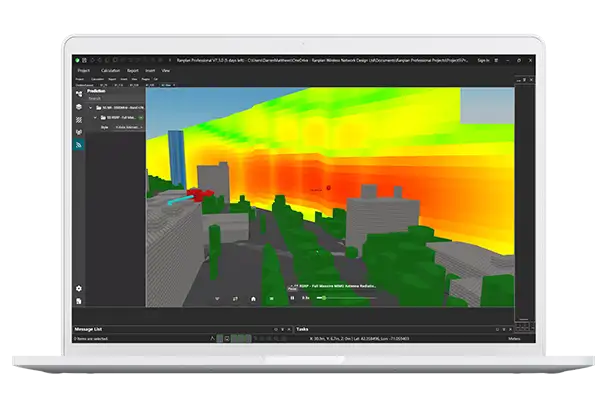Click the green app logo in title bar
The image size is (604, 394).
pos(77,60)
